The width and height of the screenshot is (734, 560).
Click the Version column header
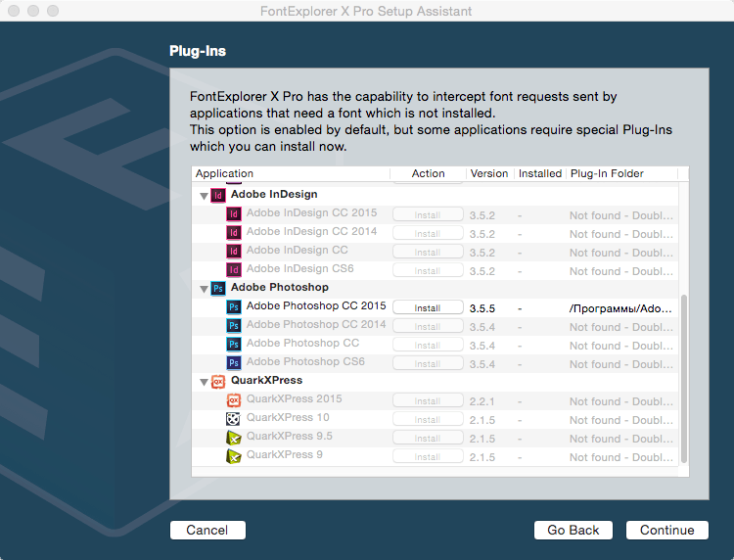click(489, 173)
